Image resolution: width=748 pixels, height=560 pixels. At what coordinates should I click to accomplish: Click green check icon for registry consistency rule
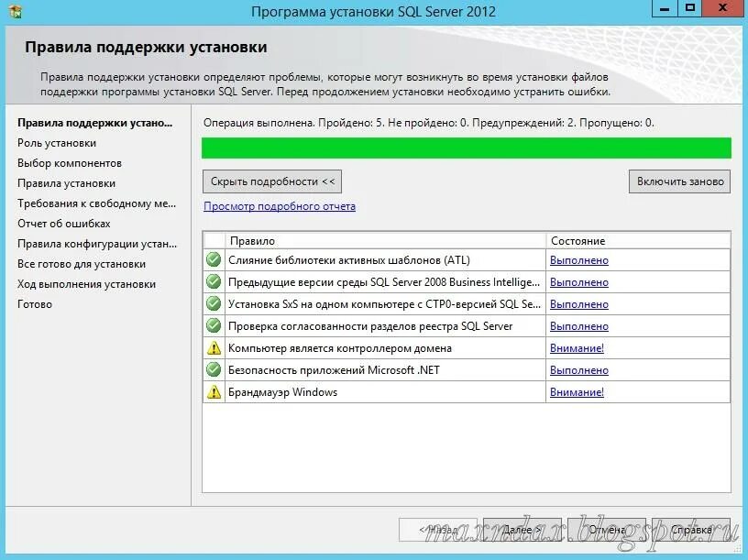pyautogui.click(x=214, y=325)
